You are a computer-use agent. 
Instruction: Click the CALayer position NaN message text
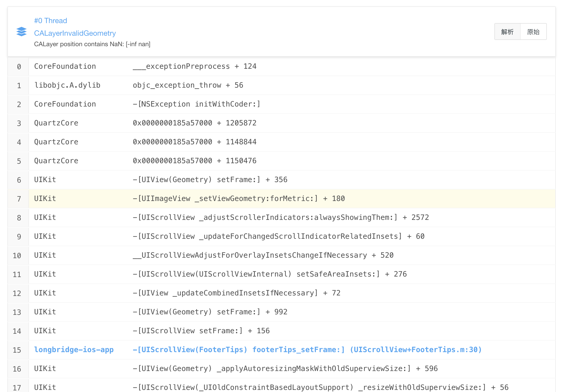pos(92,44)
